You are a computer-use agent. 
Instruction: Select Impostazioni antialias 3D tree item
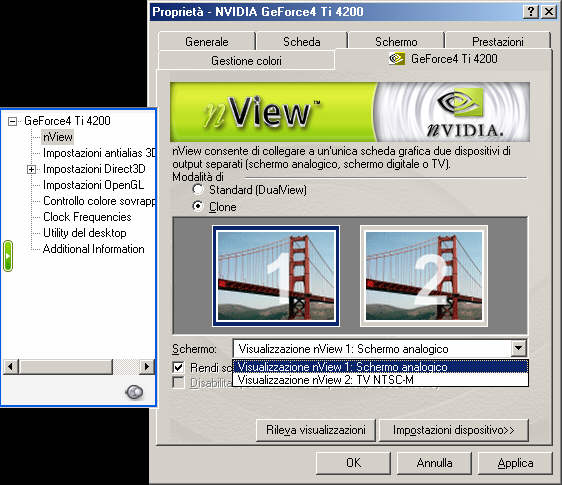[99, 153]
